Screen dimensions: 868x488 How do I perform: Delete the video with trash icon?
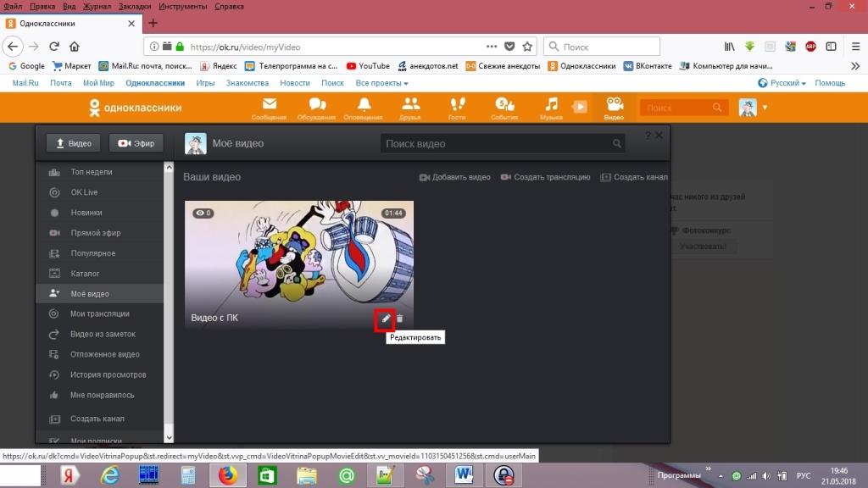click(400, 319)
